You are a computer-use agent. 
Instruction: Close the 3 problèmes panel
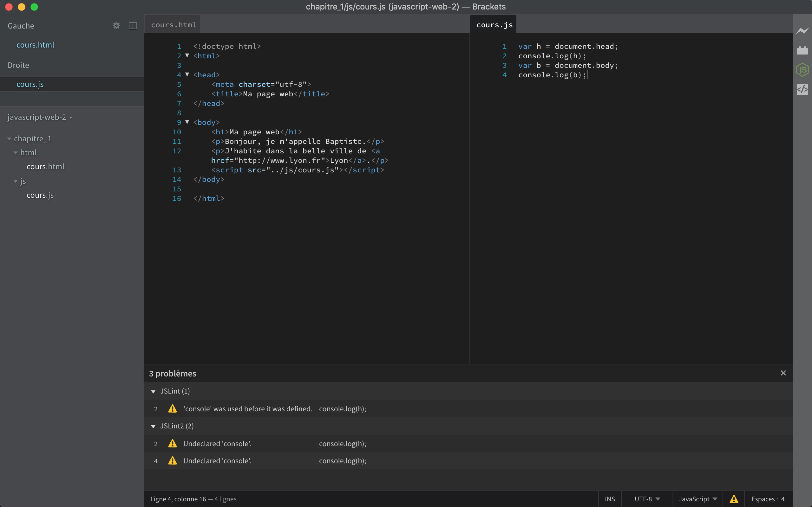pyautogui.click(x=783, y=373)
